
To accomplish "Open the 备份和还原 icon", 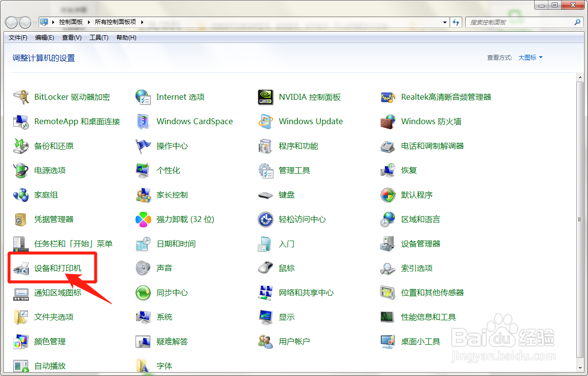I will click(x=21, y=146).
